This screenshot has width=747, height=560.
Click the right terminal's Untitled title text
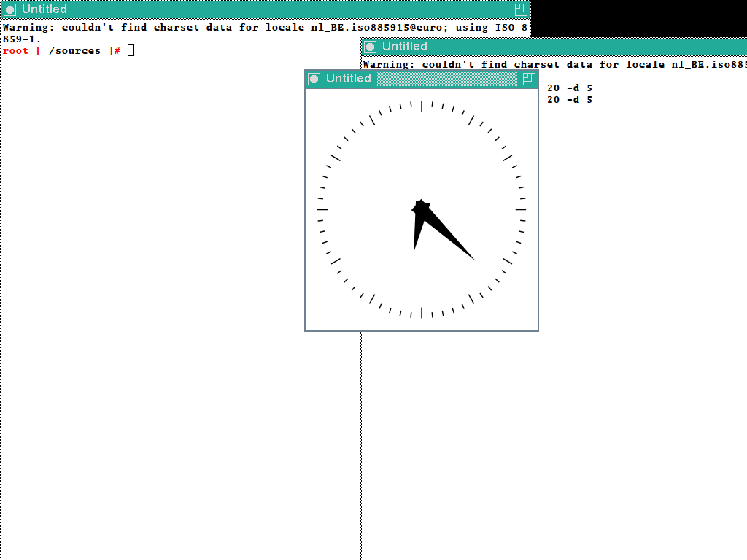[404, 46]
